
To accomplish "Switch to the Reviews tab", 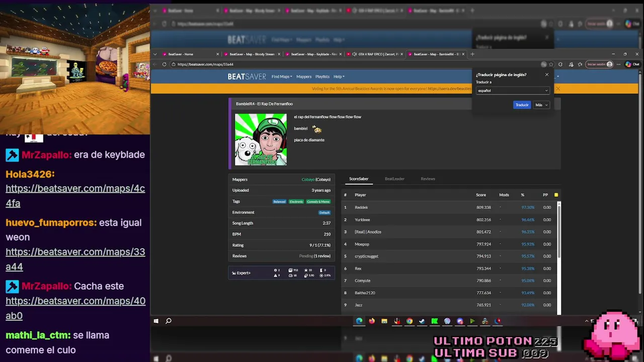I will tap(428, 178).
